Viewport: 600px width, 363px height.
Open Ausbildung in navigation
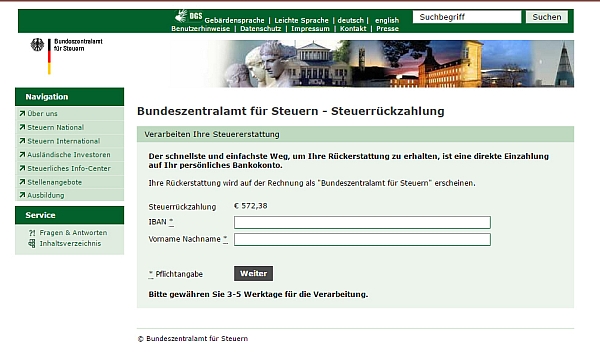46,195
